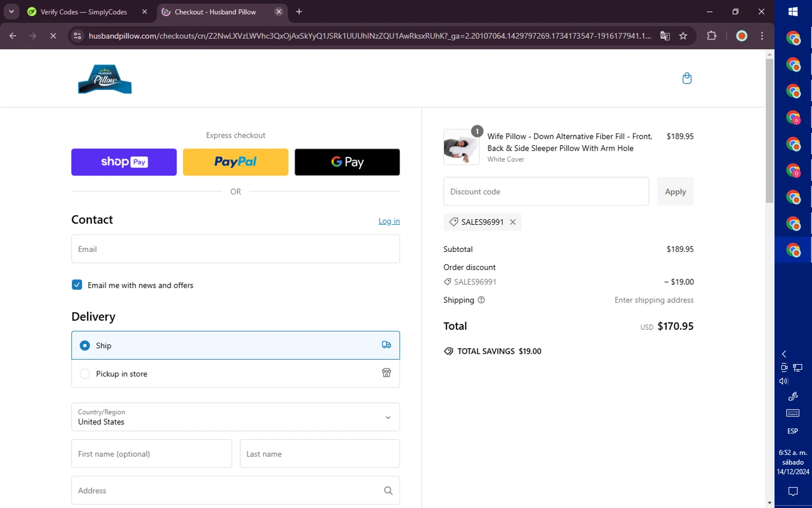Click the Wife Pillow product thumbnail
The width and height of the screenshot is (812, 508).
pyautogui.click(x=461, y=147)
